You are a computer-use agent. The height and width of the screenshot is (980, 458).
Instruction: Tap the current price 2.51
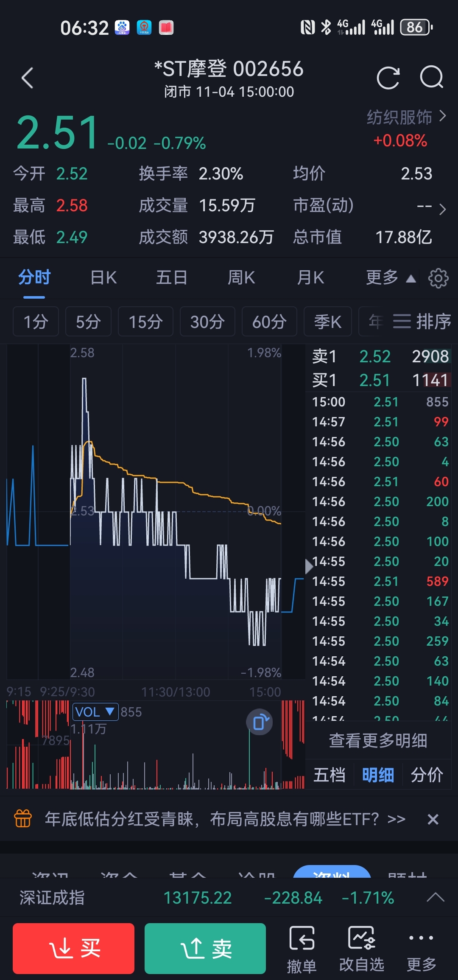(x=57, y=133)
